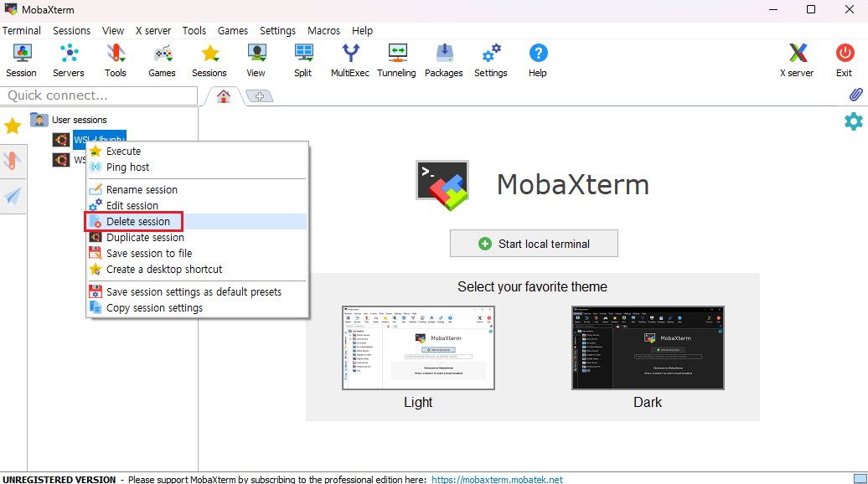This screenshot has width=868, height=484.
Task: Open the Tunneling toolbar icon
Action: 396,61
